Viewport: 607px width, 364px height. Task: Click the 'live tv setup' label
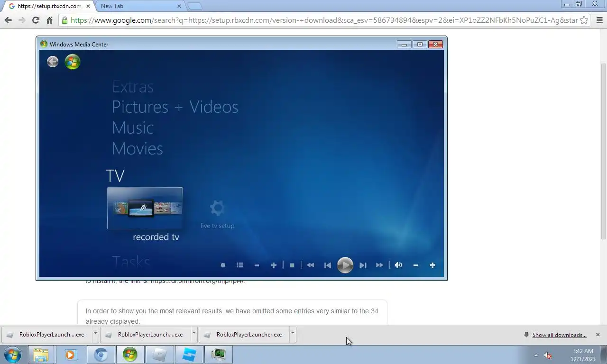coord(217,226)
